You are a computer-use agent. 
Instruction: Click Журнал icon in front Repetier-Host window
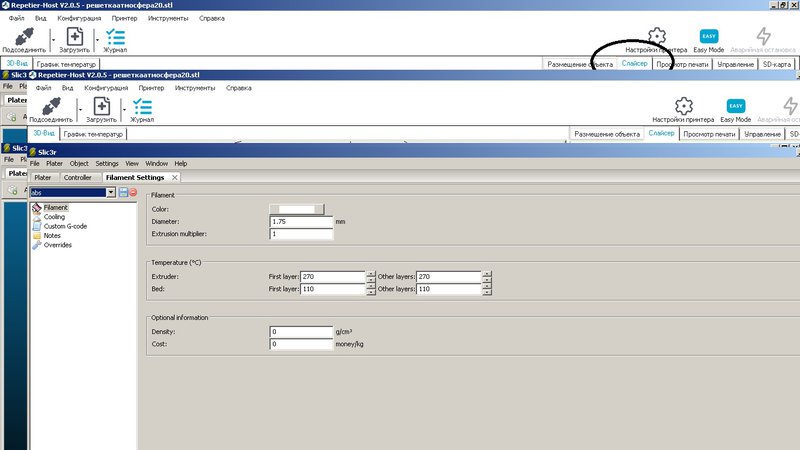[x=142, y=108]
